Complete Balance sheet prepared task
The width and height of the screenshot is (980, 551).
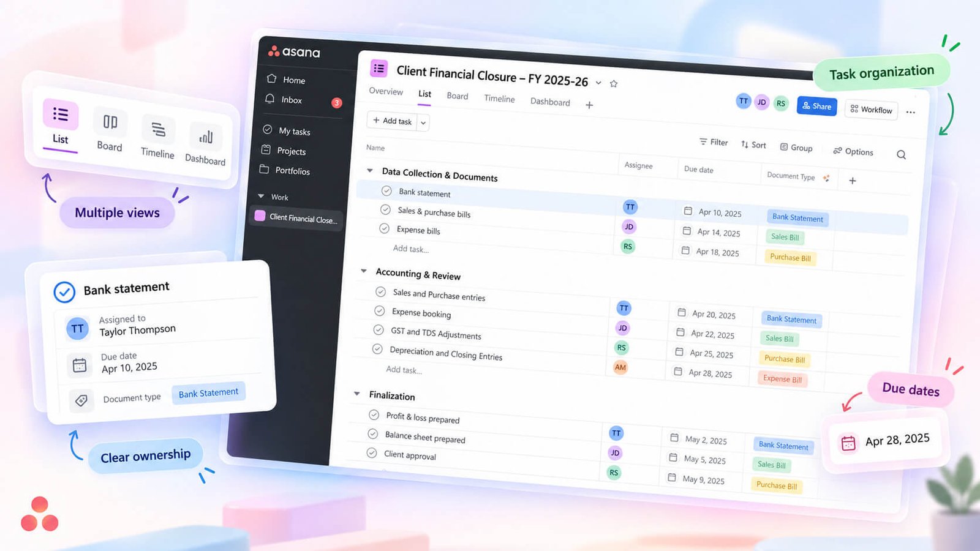pyautogui.click(x=372, y=433)
